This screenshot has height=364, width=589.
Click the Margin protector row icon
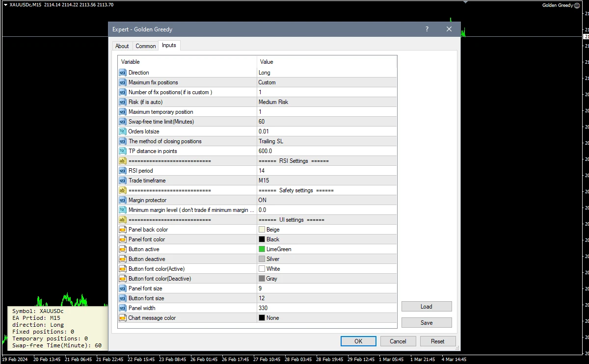point(122,200)
